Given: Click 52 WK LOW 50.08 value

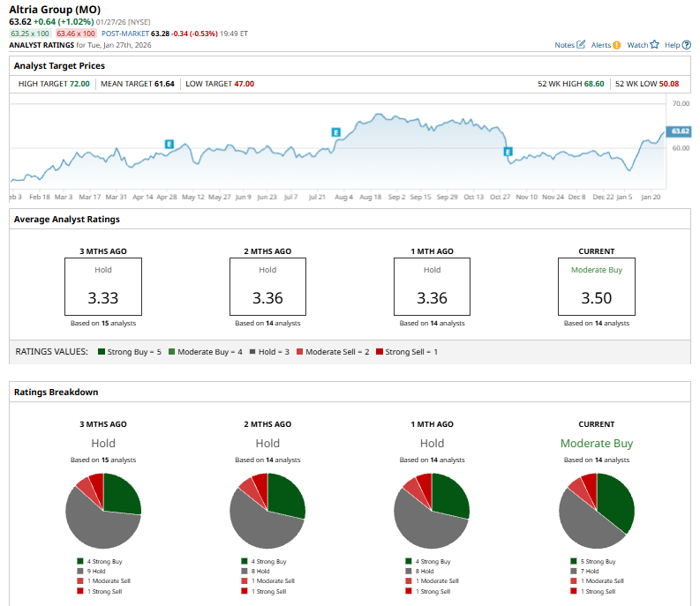Looking at the screenshot, I should pyautogui.click(x=669, y=84).
